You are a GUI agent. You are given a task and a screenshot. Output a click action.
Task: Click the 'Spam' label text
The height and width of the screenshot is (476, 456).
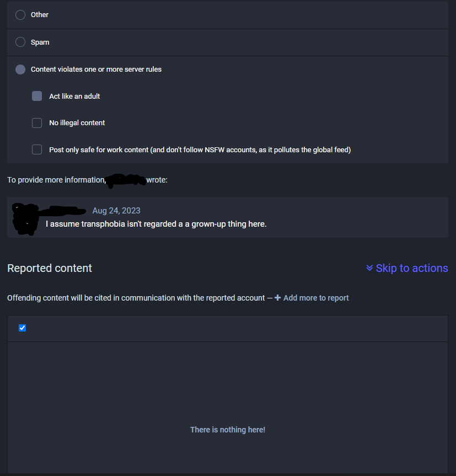click(x=40, y=42)
